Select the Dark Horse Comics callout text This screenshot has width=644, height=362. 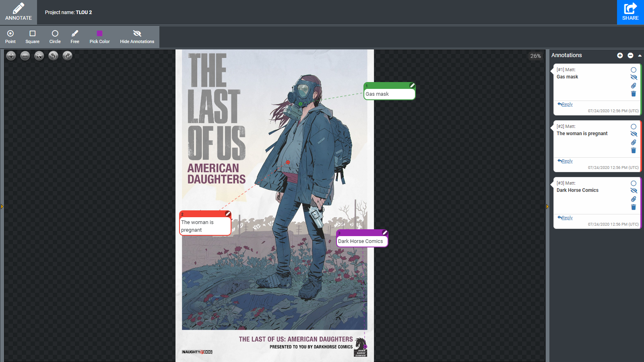(x=361, y=241)
